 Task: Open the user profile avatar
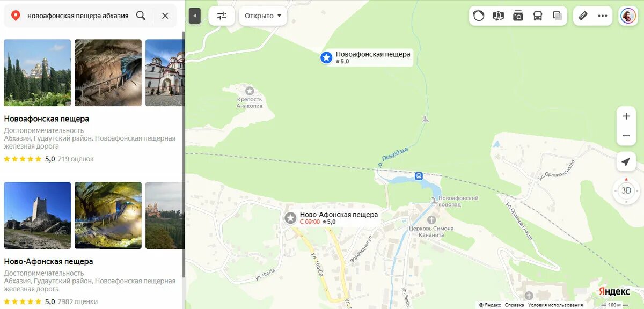(628, 16)
